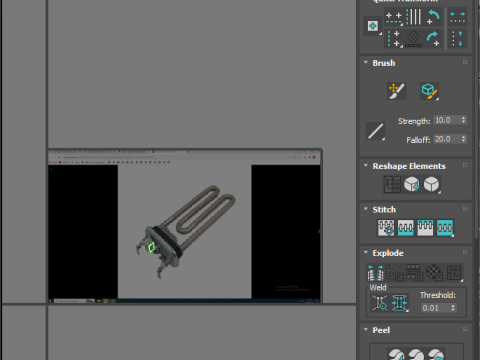Collapse the Reshape Elements rollout
Viewport: 480px width, 360px height.
366,166
